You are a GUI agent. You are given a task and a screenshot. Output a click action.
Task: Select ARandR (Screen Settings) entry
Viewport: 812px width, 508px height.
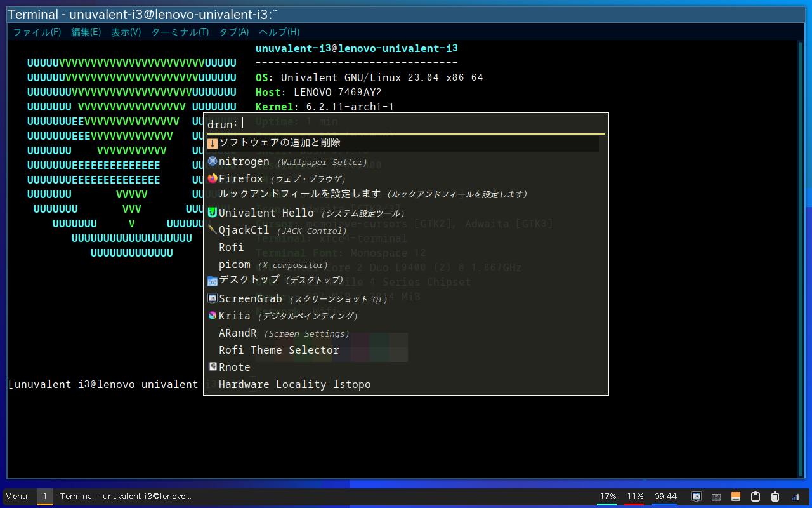(x=403, y=333)
